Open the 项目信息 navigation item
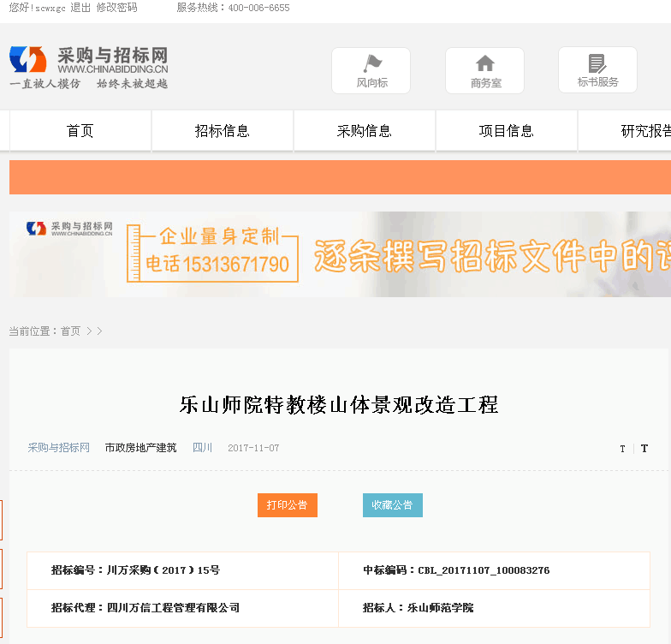Viewport: 671px width, 644px height. (x=507, y=131)
